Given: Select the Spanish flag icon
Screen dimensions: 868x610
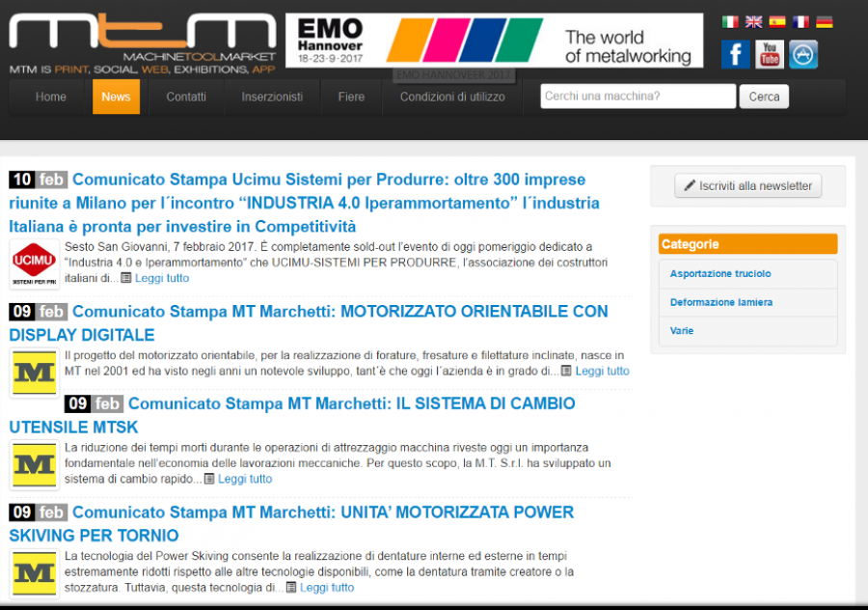Looking at the screenshot, I should tap(777, 21).
